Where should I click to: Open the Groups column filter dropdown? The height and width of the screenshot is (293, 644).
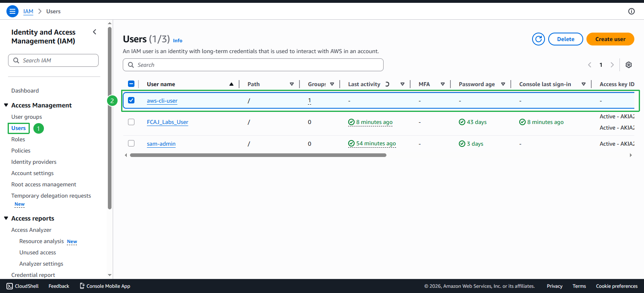(x=332, y=84)
